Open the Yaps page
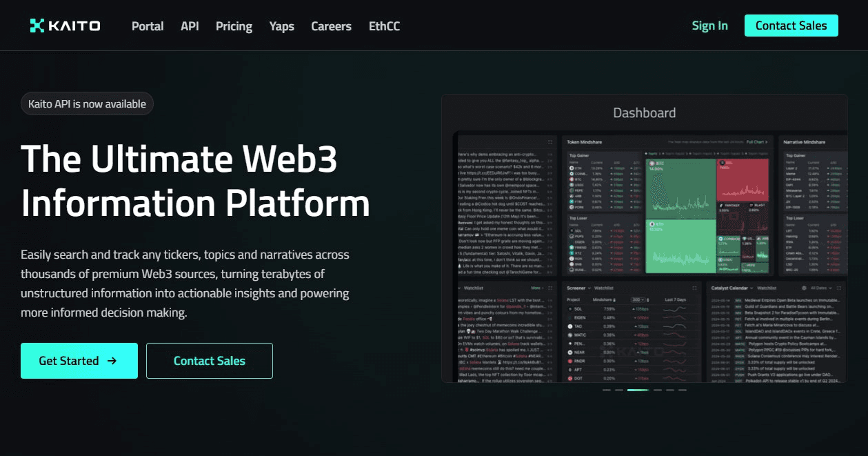868x456 pixels. (281, 26)
